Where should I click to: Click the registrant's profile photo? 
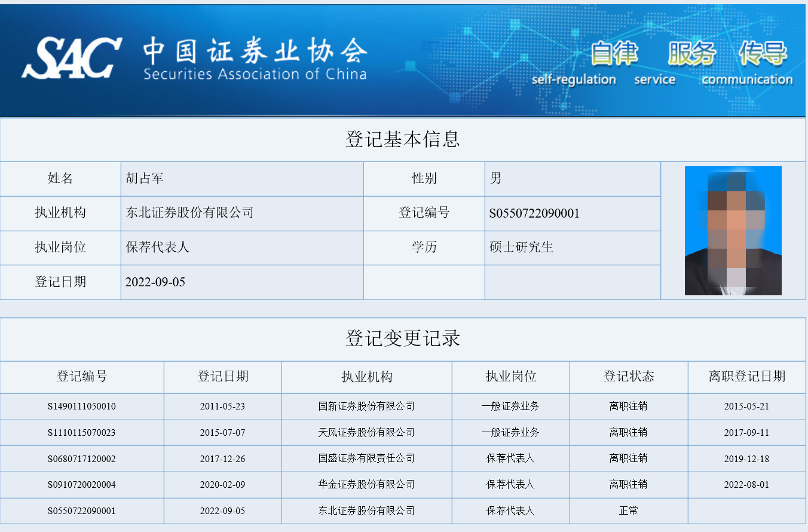point(733,231)
